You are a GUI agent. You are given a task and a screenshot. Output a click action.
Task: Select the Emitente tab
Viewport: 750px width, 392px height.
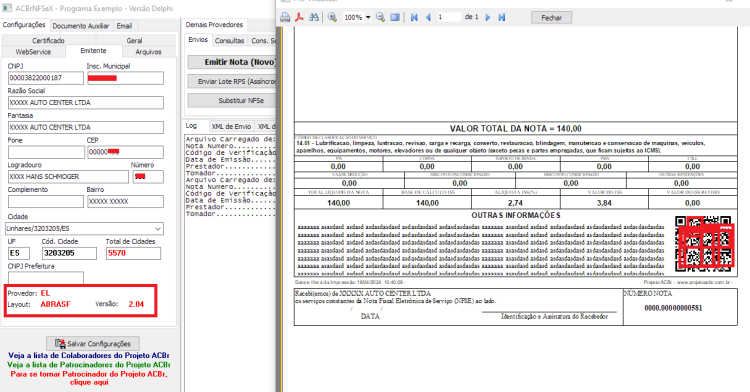click(x=93, y=51)
